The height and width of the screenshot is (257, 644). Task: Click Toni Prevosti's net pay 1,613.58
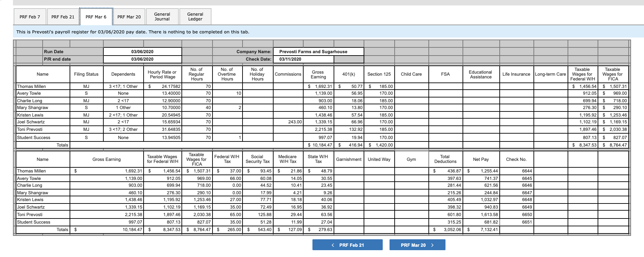(481, 214)
